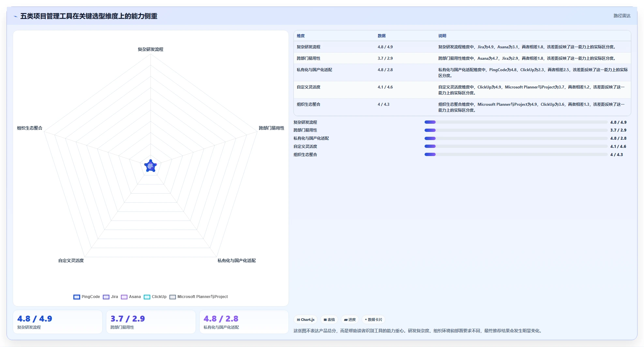
Task: Open the 4.8 / 4.9 复杂研发流程 data card
Action: pyautogui.click(x=58, y=322)
